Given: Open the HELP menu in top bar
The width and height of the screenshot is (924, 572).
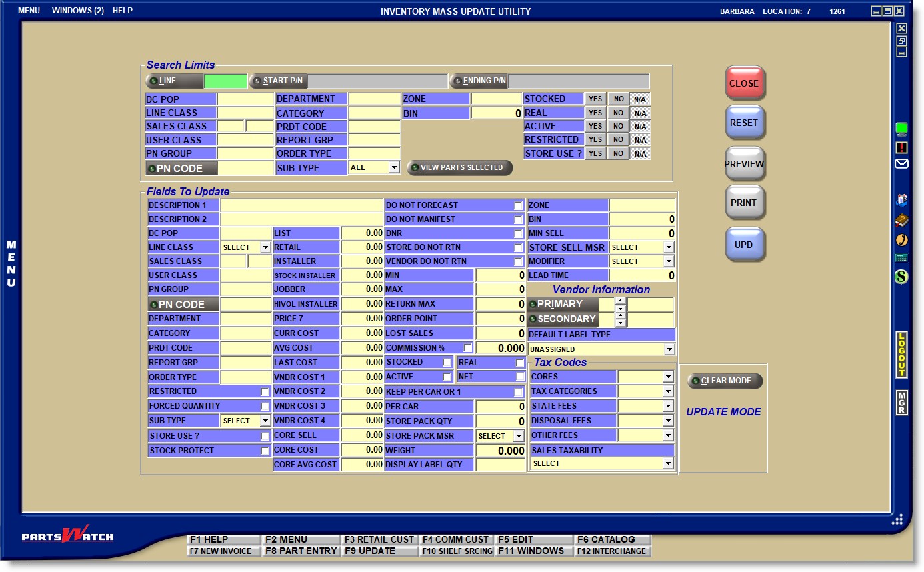Looking at the screenshot, I should pyautogui.click(x=123, y=11).
